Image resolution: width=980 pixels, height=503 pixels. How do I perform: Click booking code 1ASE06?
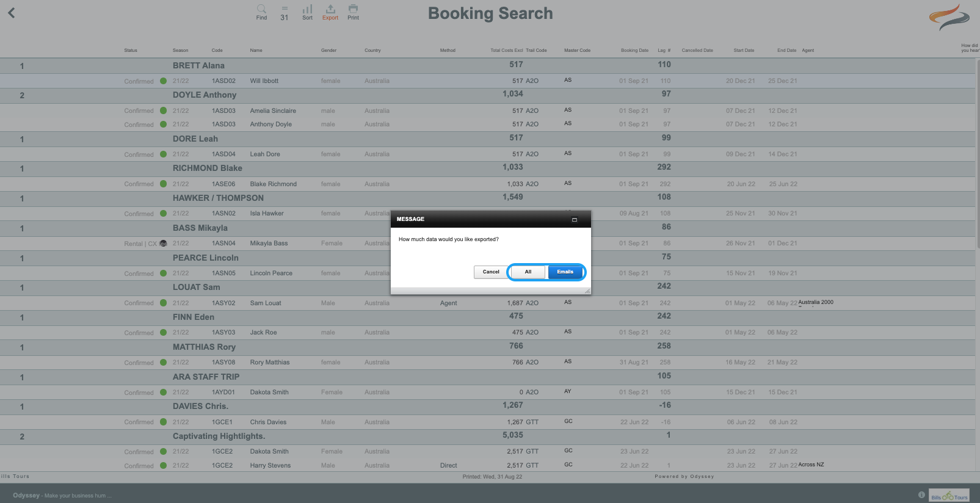point(223,184)
